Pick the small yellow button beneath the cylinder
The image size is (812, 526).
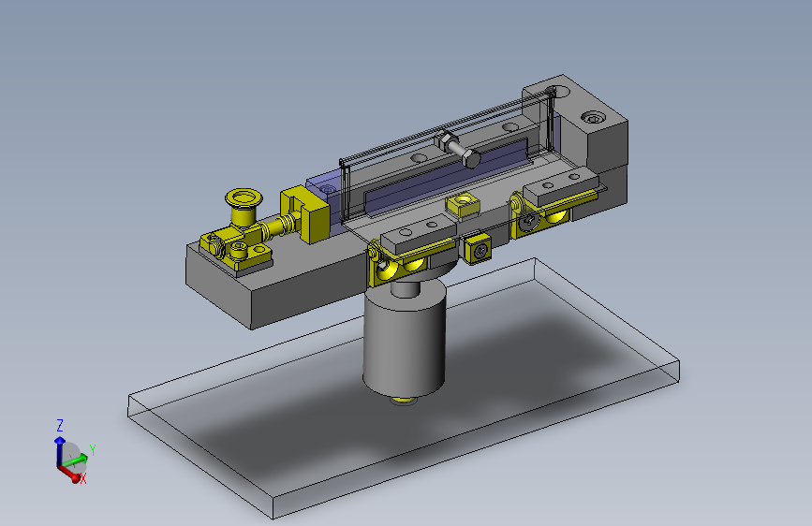click(404, 401)
